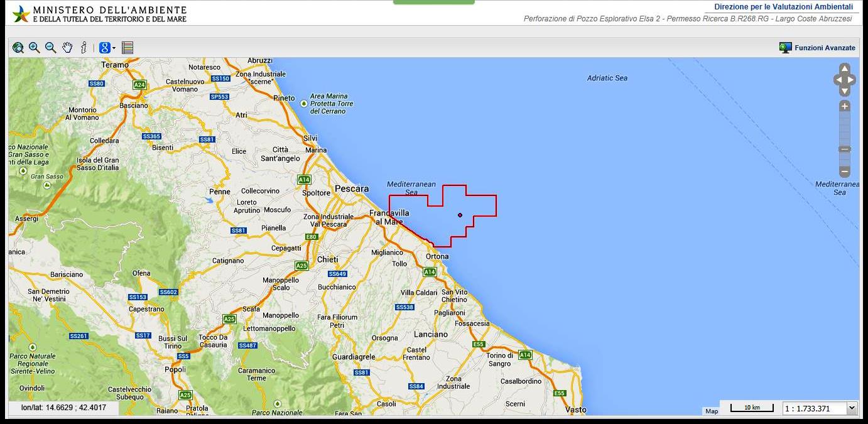Click the red well marker in permit area
This screenshot has width=868, height=424.
pyautogui.click(x=460, y=215)
